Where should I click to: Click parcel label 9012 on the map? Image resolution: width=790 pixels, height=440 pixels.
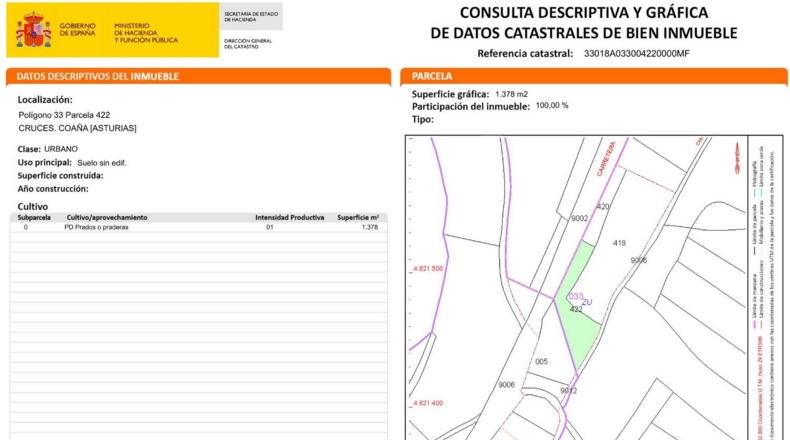(568, 391)
